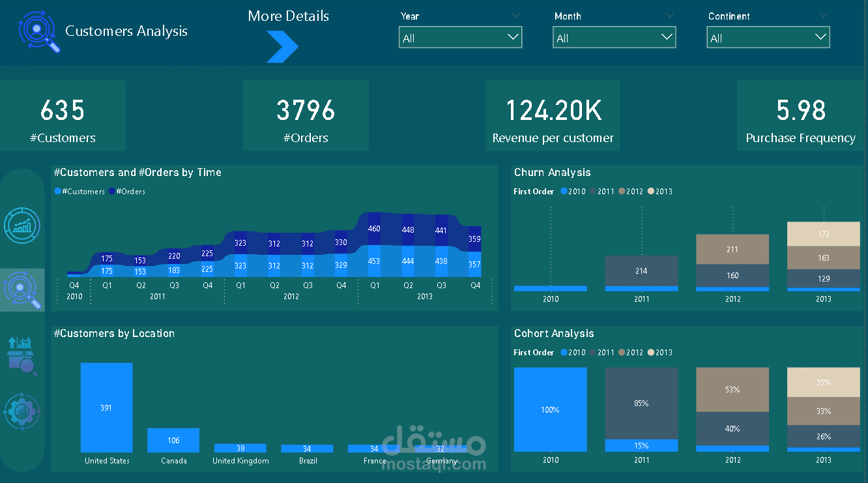Select the gear analytics icon at the sidebar bottom
868x483 pixels.
click(22, 411)
